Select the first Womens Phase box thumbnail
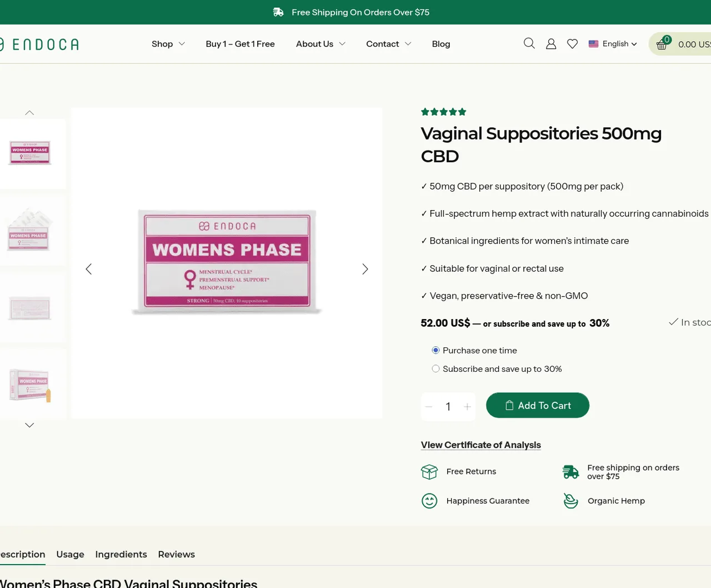The width and height of the screenshot is (711, 588). (30, 153)
